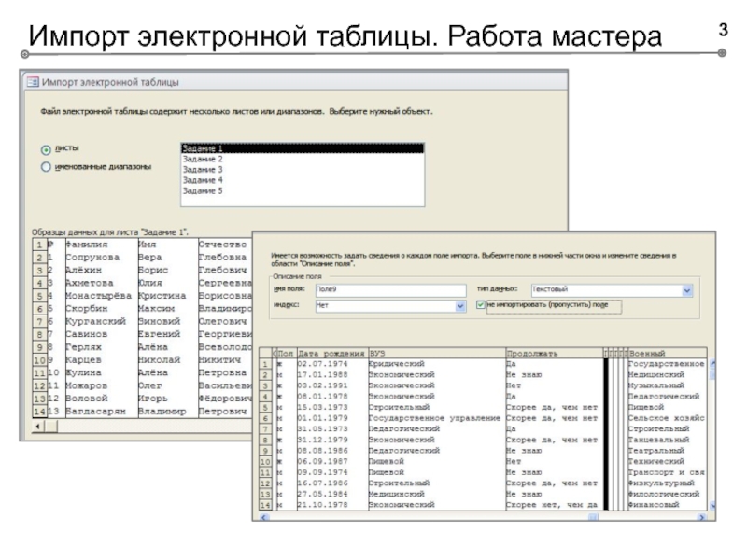Click the 'Фамилия' header cell in sample data
Screen dimensions: 747x560
(x=89, y=245)
